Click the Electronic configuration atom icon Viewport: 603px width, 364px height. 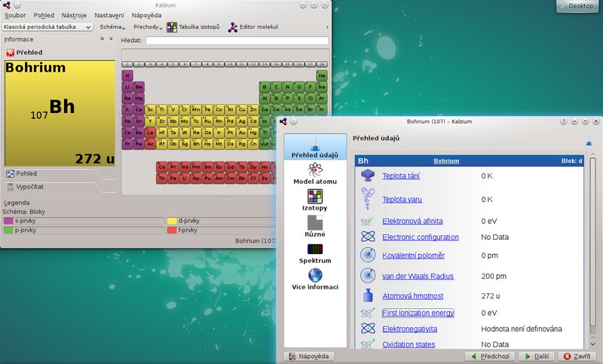(368, 237)
